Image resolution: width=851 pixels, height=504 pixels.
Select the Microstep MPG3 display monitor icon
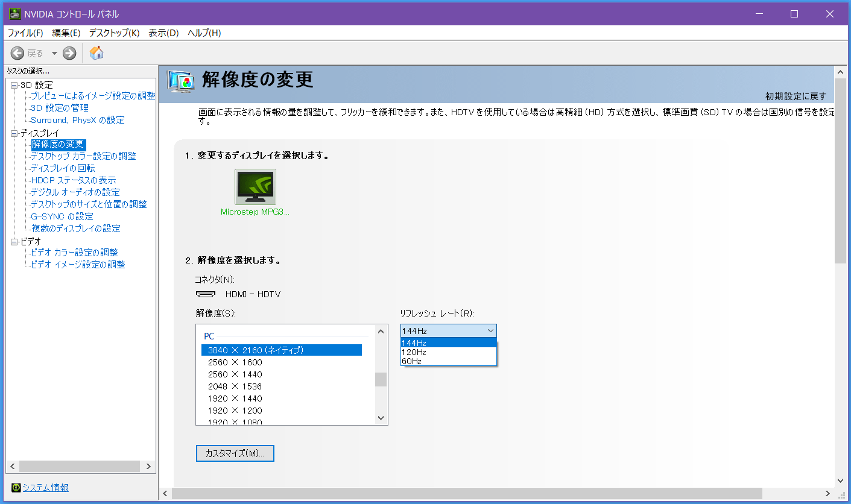pyautogui.click(x=255, y=187)
